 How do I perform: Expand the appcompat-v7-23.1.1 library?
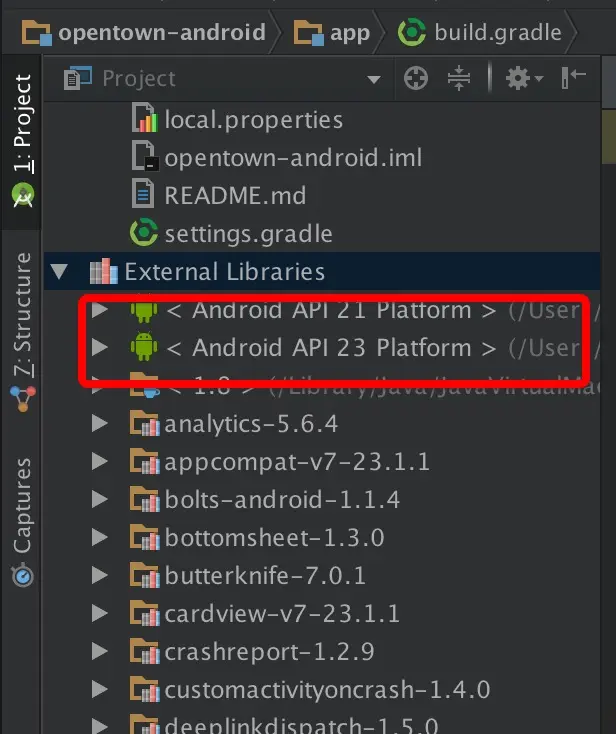tap(100, 461)
